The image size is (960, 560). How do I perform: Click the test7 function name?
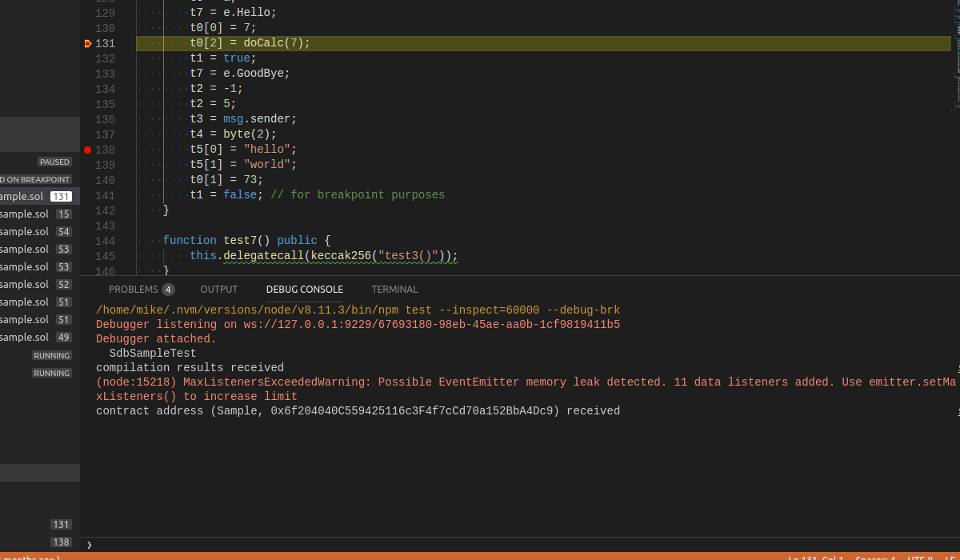pyautogui.click(x=240, y=241)
